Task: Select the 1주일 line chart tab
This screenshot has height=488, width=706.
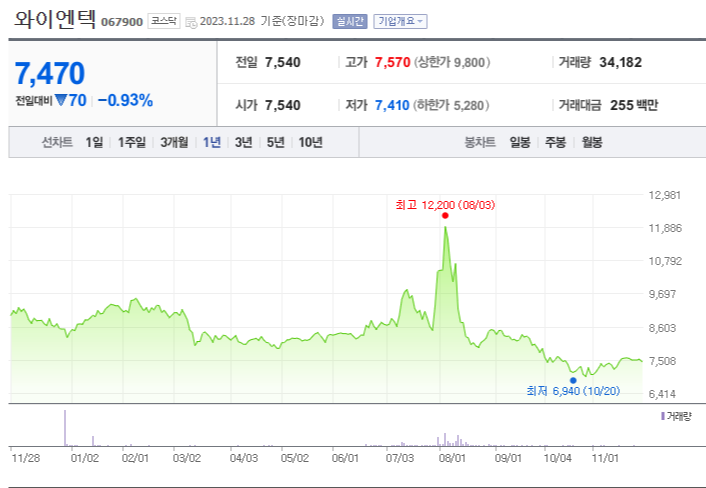Action: click(131, 142)
